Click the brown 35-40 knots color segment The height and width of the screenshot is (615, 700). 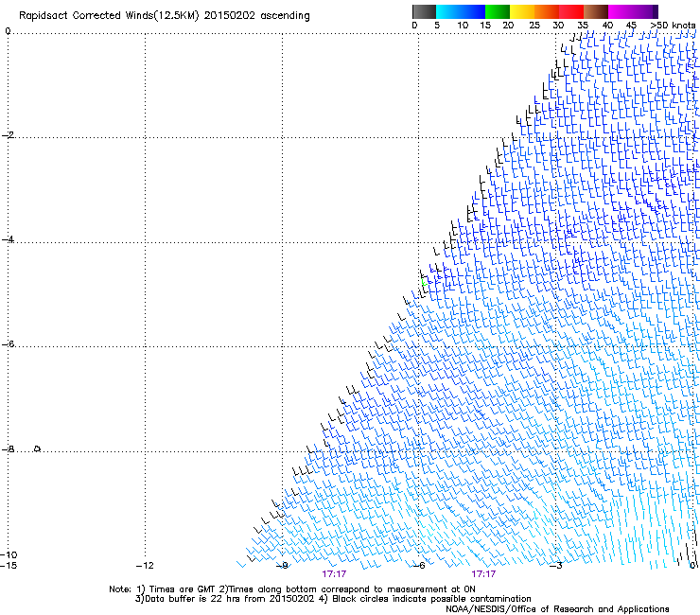596,11
